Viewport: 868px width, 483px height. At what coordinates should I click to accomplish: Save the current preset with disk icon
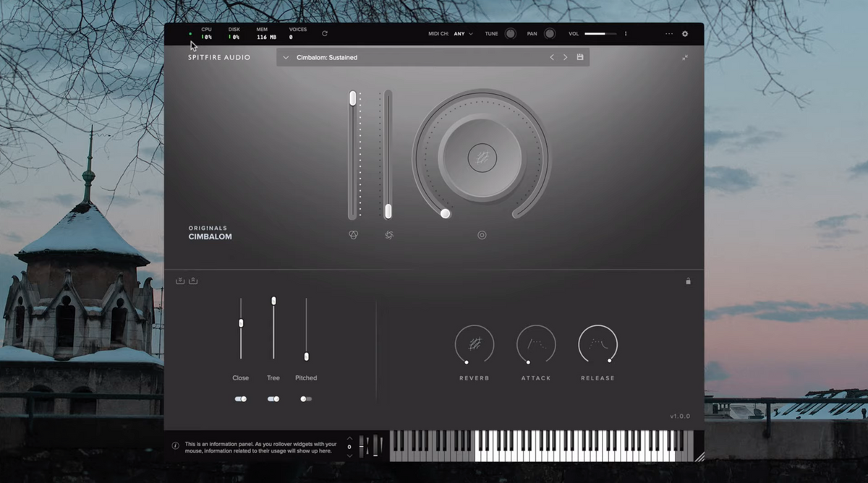580,57
